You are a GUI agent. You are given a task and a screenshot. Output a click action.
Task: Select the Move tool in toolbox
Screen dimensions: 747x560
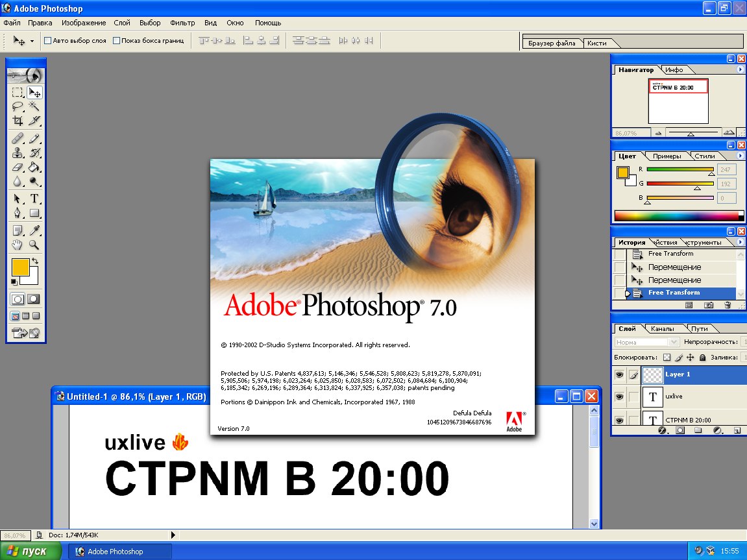[34, 92]
